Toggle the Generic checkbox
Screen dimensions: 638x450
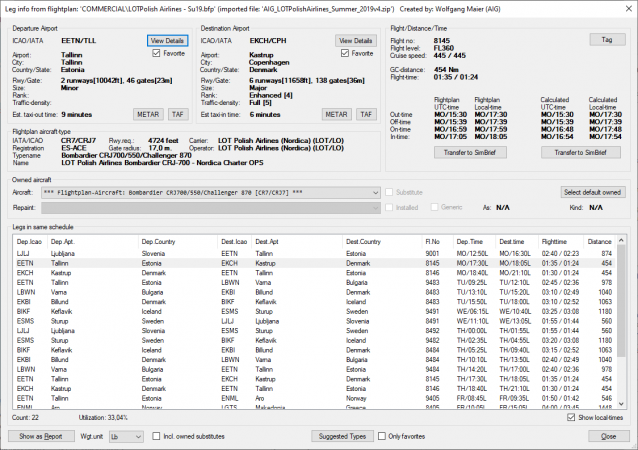point(435,207)
